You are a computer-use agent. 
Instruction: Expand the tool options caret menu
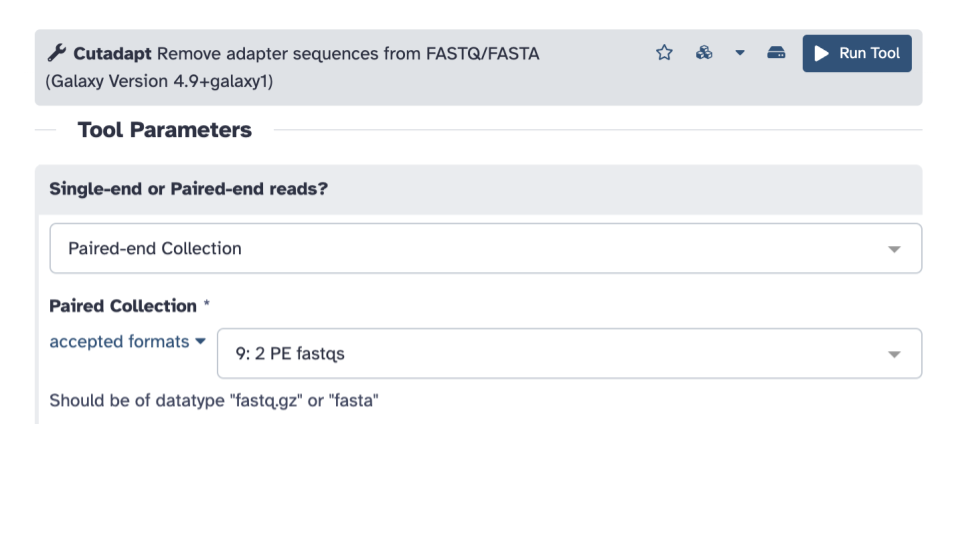tap(740, 53)
